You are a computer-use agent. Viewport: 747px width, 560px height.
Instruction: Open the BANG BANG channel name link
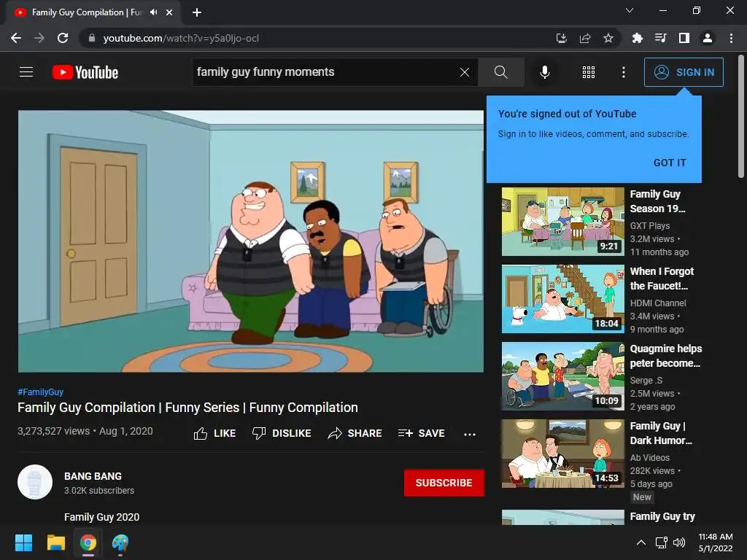[93, 476]
